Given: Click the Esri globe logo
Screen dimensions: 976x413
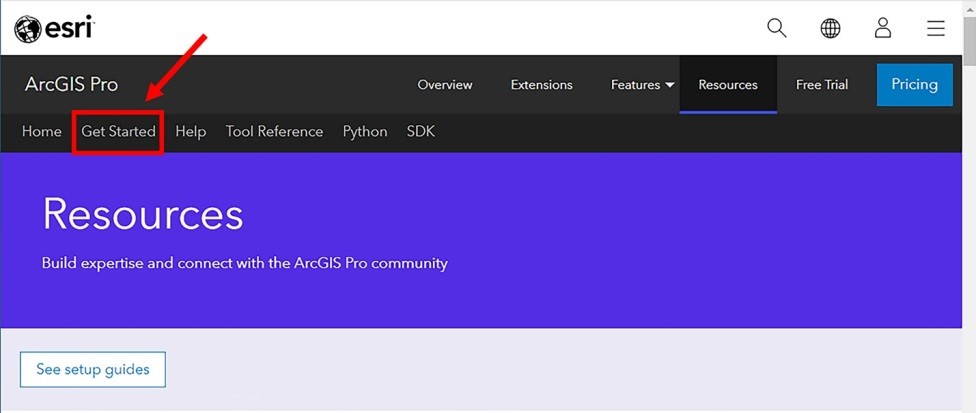Looking at the screenshot, I should click(x=27, y=29).
